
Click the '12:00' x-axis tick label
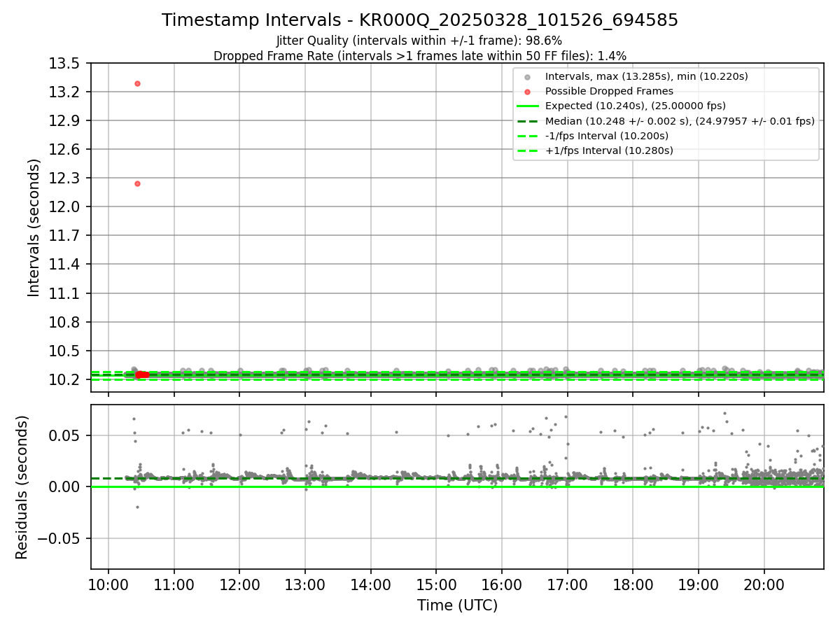click(x=239, y=584)
